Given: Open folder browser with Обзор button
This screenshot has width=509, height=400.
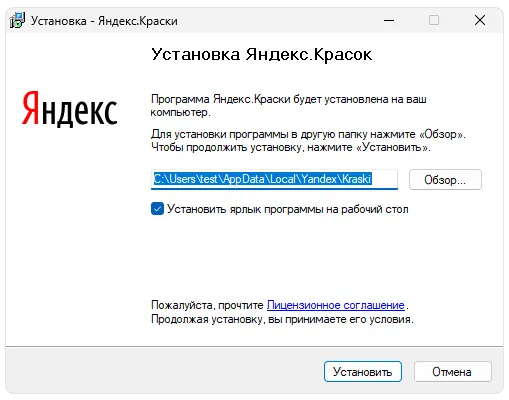Looking at the screenshot, I should pos(445,180).
